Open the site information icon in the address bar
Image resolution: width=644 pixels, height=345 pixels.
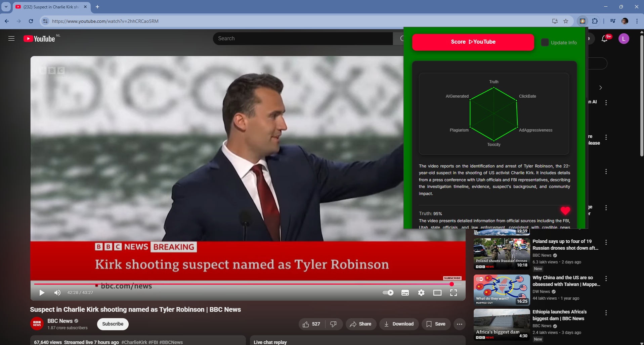point(45,21)
